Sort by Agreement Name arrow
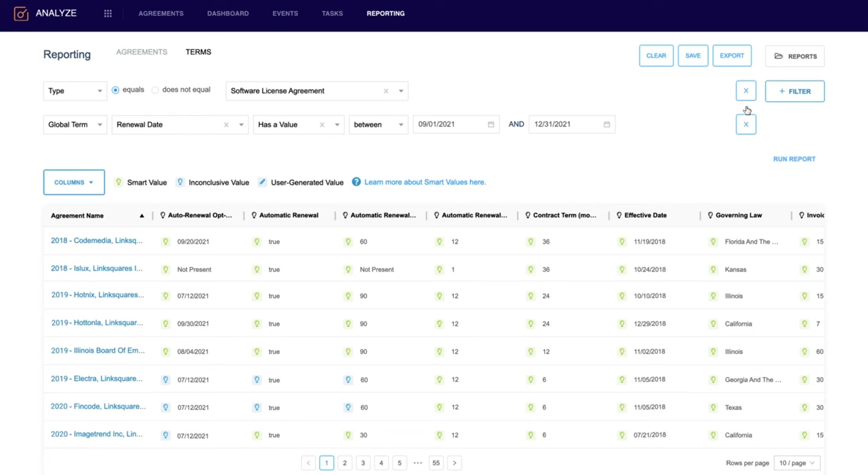This screenshot has height=475, width=868. (x=141, y=216)
